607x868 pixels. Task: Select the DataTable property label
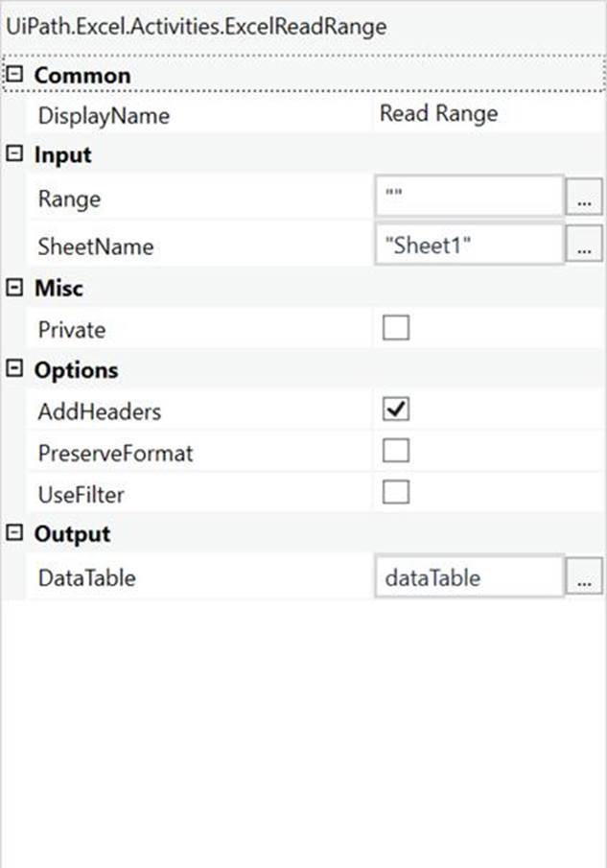(x=87, y=577)
